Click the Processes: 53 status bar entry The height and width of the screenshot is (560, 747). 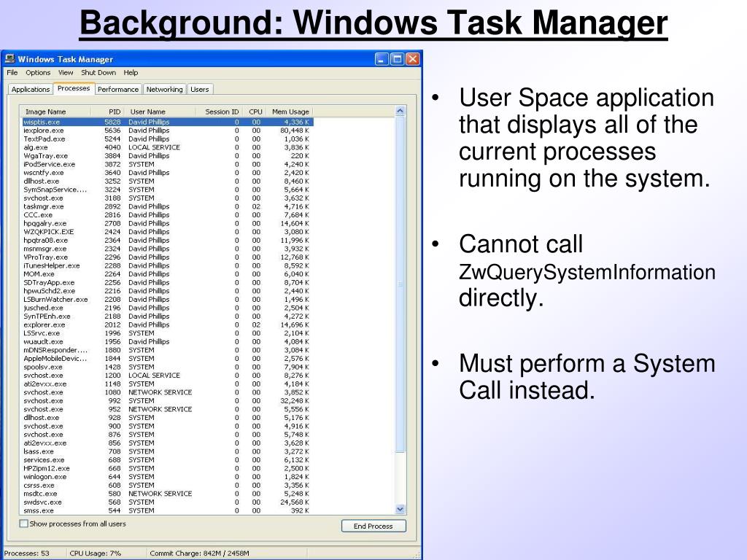tap(27, 553)
